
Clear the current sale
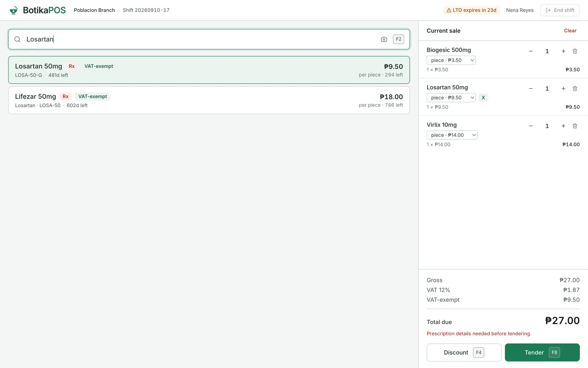[570, 31]
